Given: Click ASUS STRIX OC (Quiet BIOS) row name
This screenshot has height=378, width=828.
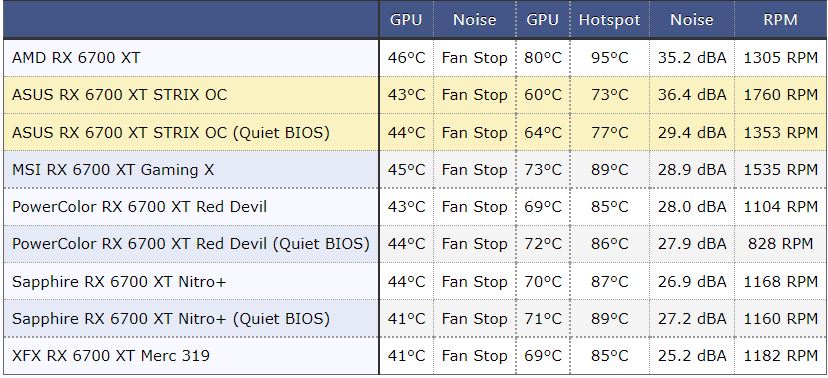Looking at the screenshot, I should click(x=171, y=133).
